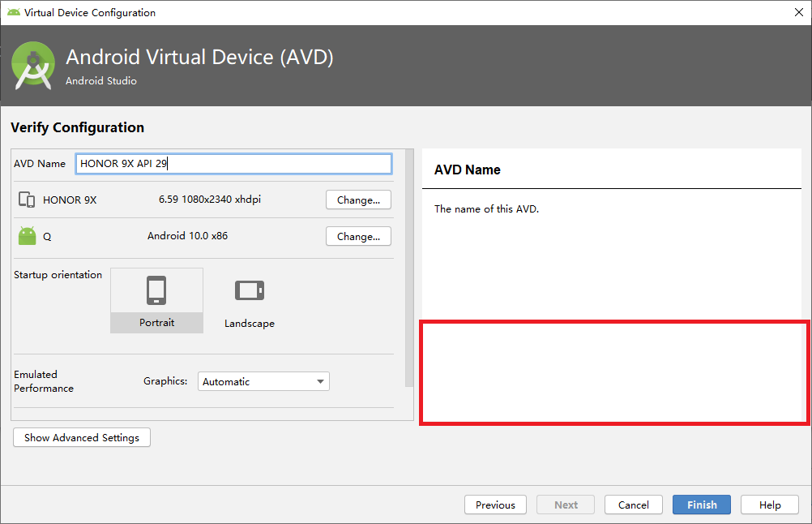Finish creating the virtual device
The height and width of the screenshot is (524, 812).
pos(702,505)
